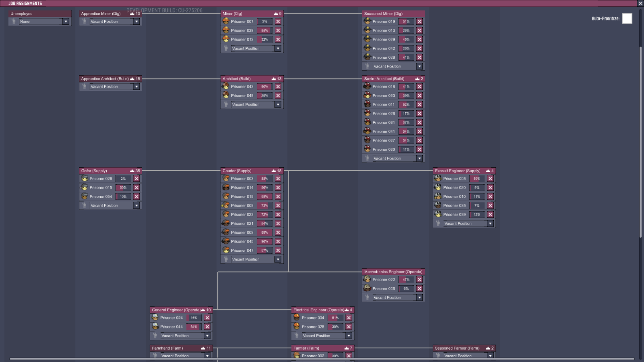Unassign Prisoner 034 from Electrical Engineer
644x362 pixels.
click(348, 318)
